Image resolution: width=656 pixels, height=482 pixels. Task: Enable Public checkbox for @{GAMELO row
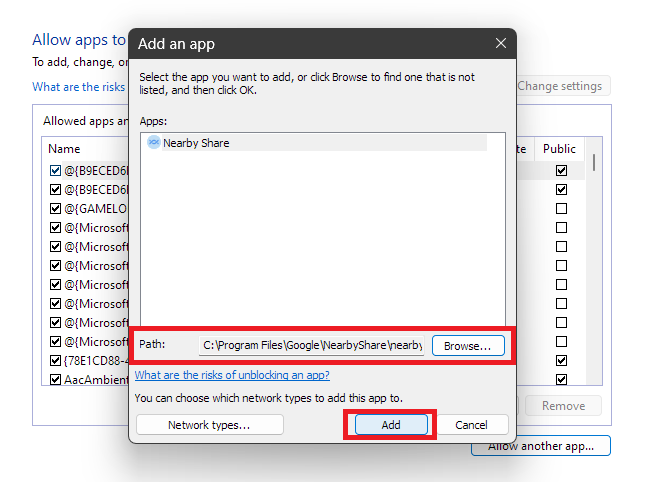click(x=561, y=208)
